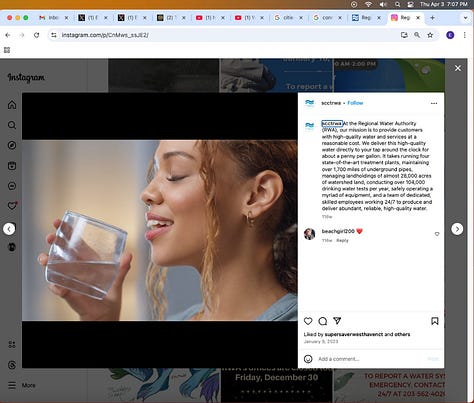Open Instagram Search from the sidebar
The height and width of the screenshot is (403, 474).
[x=12, y=125]
